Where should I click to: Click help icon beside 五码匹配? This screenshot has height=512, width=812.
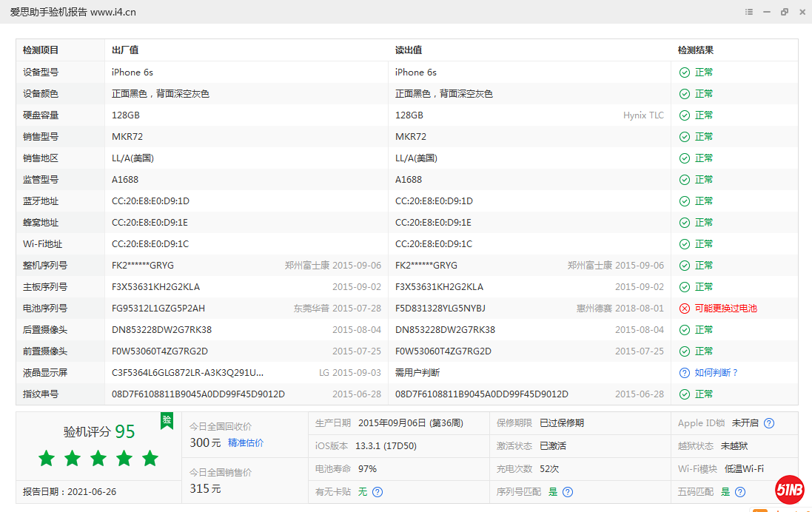(x=740, y=491)
